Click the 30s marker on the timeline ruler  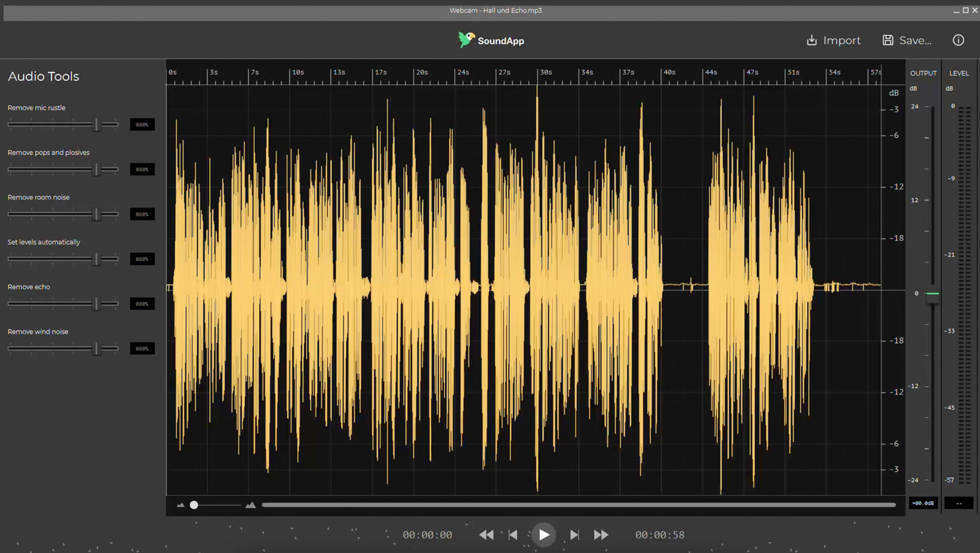(x=545, y=72)
